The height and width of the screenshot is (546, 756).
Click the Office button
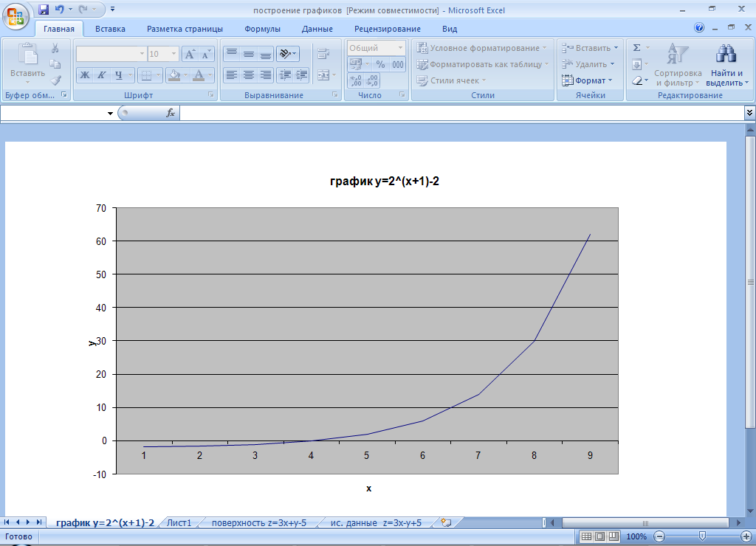(16, 15)
